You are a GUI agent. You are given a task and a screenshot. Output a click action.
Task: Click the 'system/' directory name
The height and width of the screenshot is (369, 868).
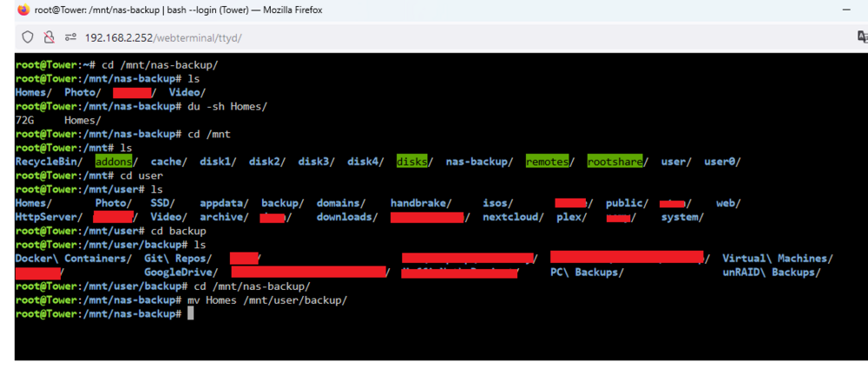(x=682, y=217)
